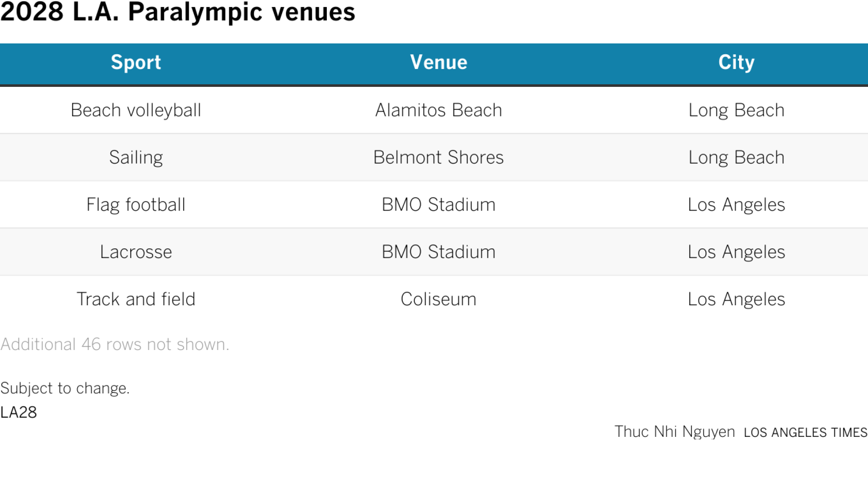Click the Alamitos Beach venue cell
The width and height of the screenshot is (868, 502).
click(x=438, y=110)
